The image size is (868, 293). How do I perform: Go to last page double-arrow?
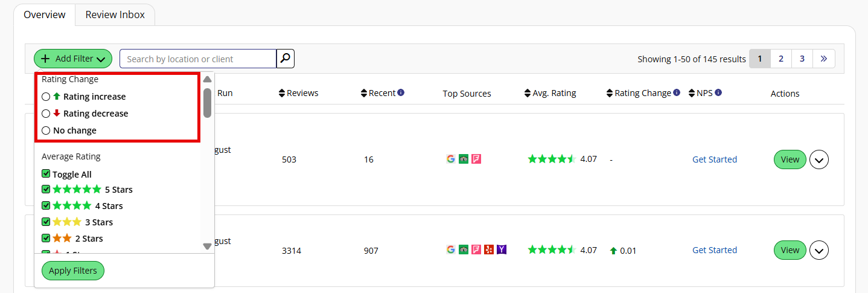824,59
